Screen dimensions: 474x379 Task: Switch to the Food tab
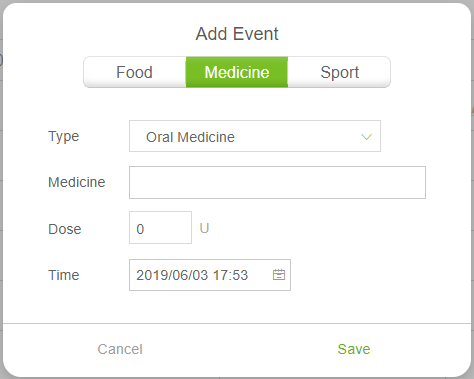[135, 72]
